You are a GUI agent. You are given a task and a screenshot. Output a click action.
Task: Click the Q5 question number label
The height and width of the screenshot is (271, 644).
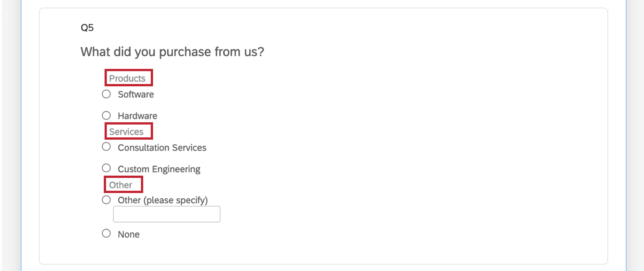coord(86,27)
